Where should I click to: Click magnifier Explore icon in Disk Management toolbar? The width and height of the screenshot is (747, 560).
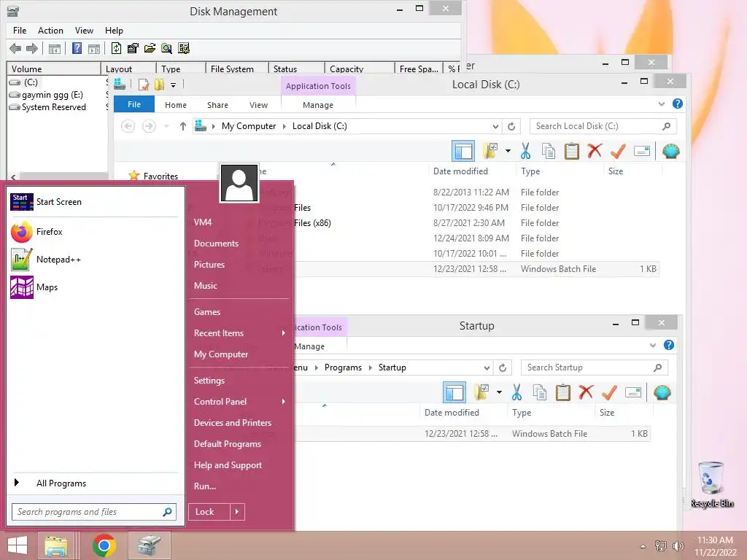pos(166,48)
